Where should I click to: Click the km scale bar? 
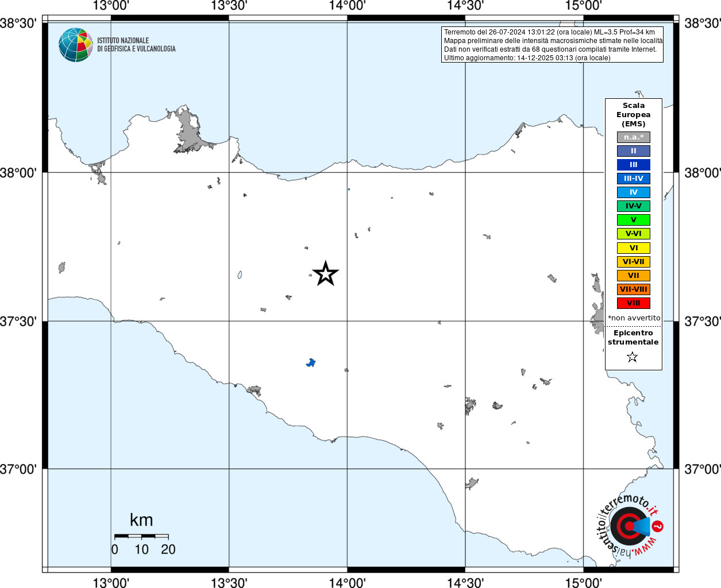pyautogui.click(x=141, y=536)
